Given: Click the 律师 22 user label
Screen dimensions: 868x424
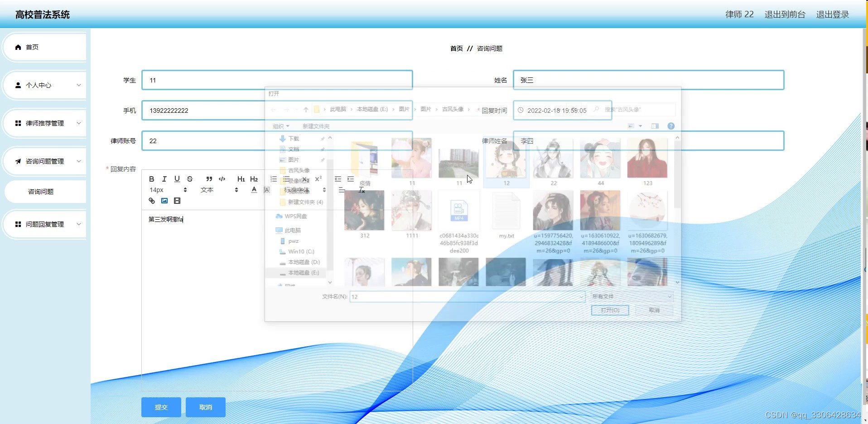Looking at the screenshot, I should pos(739,14).
